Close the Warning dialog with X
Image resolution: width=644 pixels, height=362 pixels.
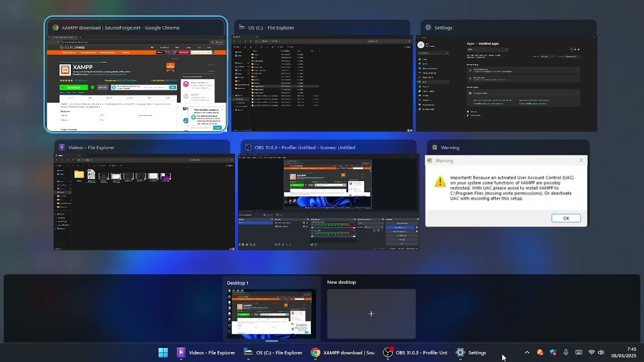click(x=581, y=160)
